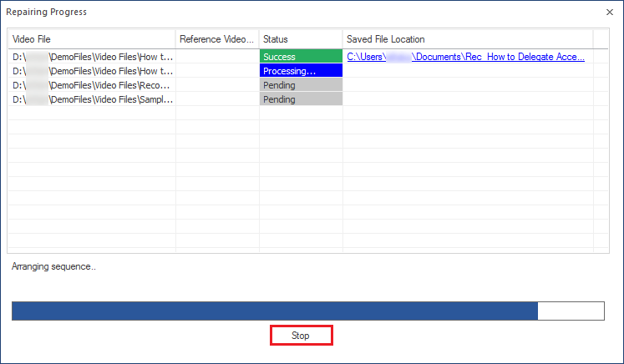Viewport: 624px width, 364px height.
Task: Click the last Pending status cell
Action: coord(301,99)
